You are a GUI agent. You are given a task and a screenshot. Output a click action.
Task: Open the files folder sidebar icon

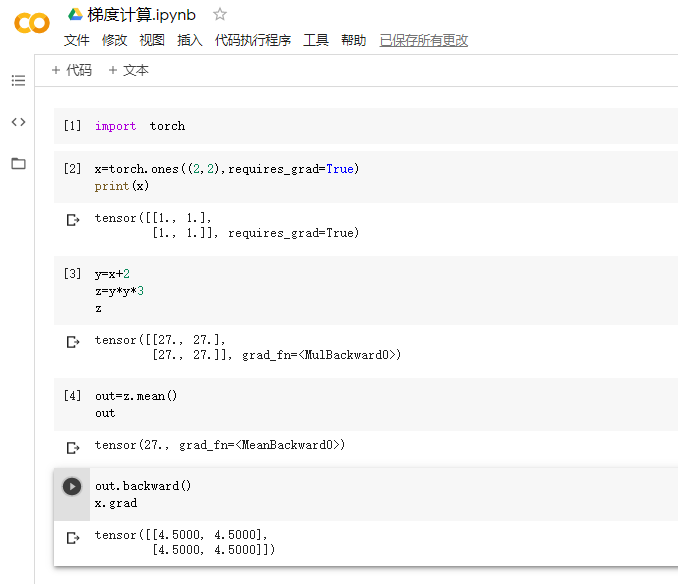18,163
